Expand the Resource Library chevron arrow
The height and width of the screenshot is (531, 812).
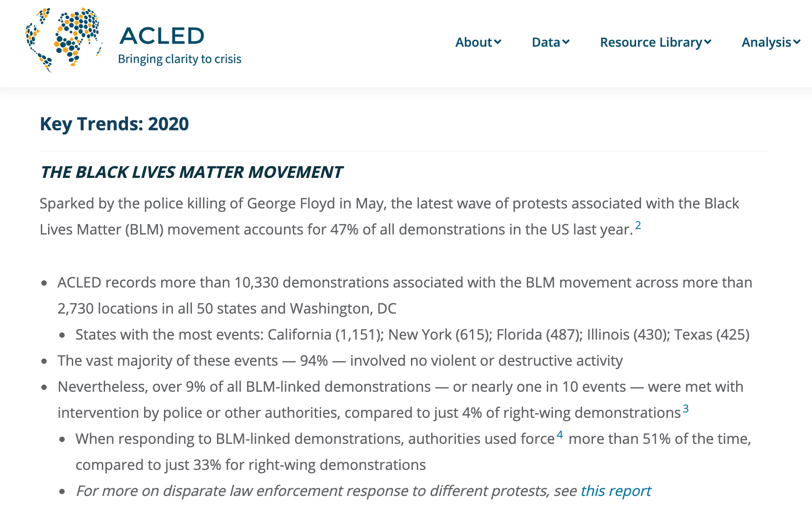[708, 42]
